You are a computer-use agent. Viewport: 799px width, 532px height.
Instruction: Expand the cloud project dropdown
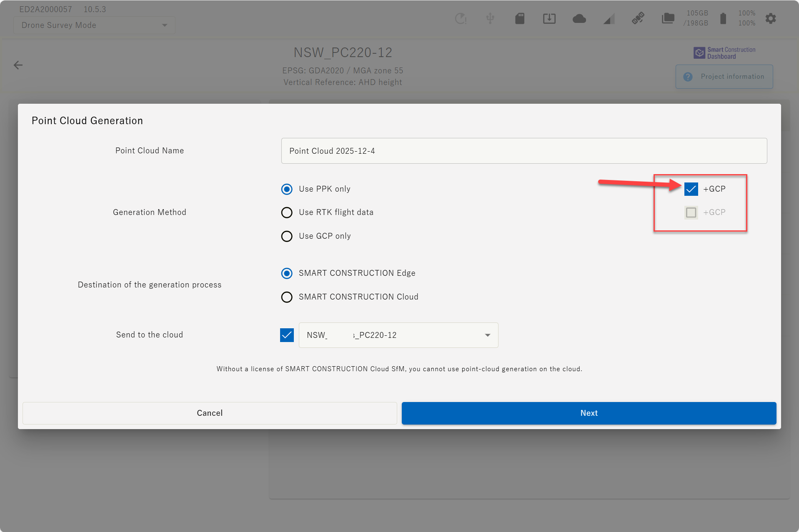click(398, 335)
